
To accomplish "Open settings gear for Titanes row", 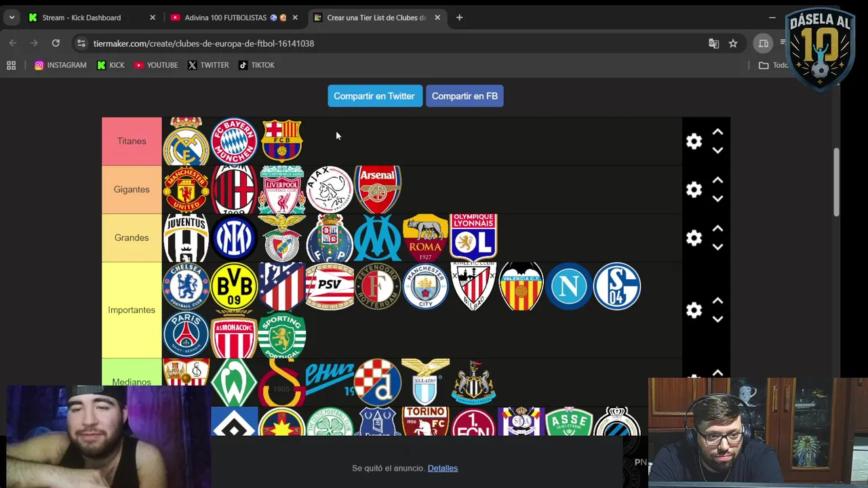I will pyautogui.click(x=694, y=141).
